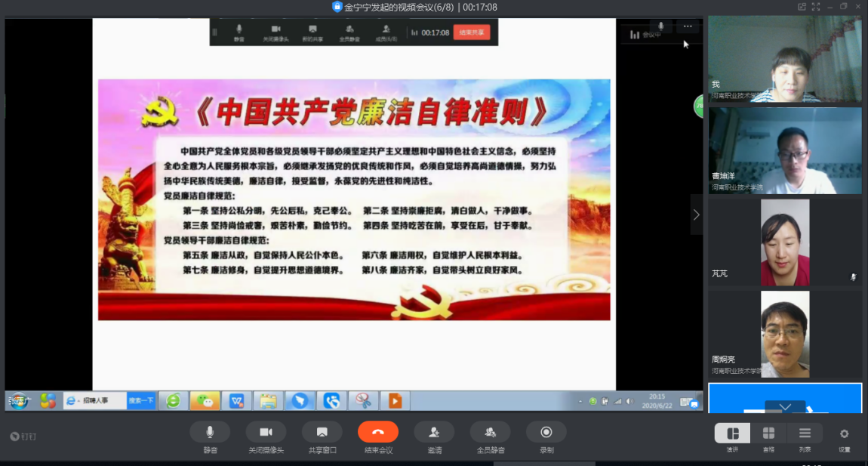The image size is (868, 466).
Task: Open DingTalk blue icon in shared taskbar
Action: point(300,400)
